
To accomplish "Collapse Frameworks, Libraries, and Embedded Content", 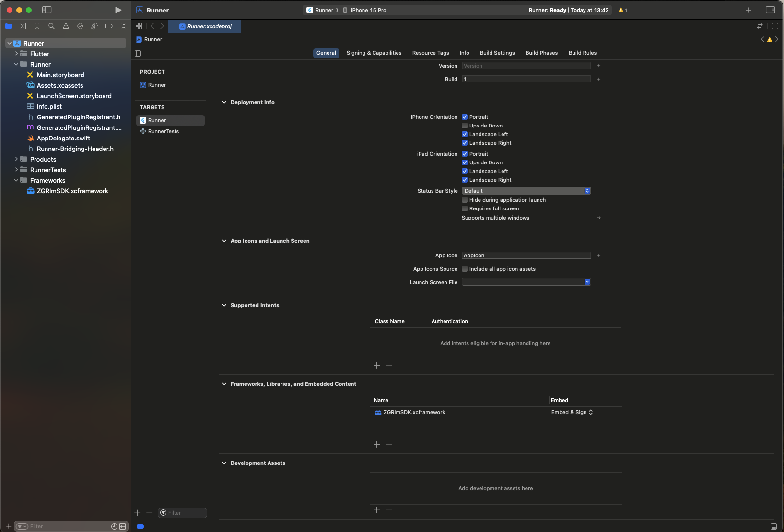I will click(x=224, y=384).
